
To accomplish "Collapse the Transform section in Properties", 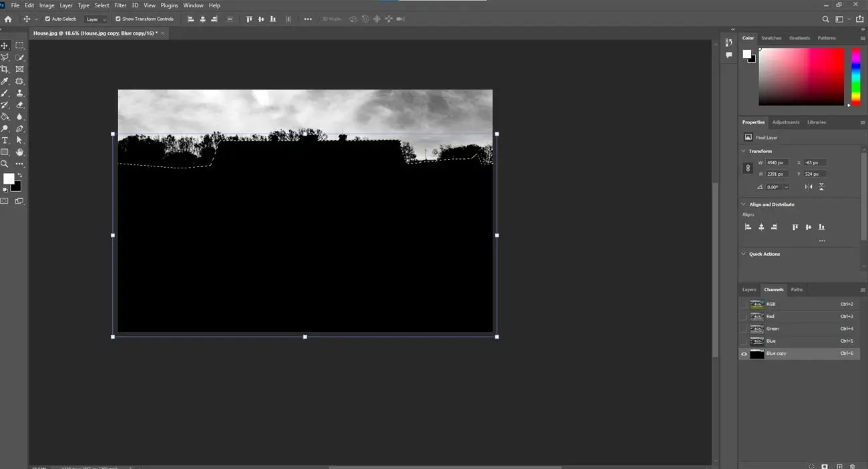I will click(743, 151).
